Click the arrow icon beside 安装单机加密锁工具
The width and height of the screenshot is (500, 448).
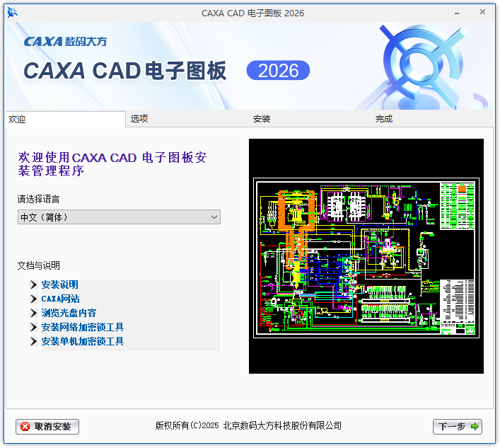tap(33, 341)
